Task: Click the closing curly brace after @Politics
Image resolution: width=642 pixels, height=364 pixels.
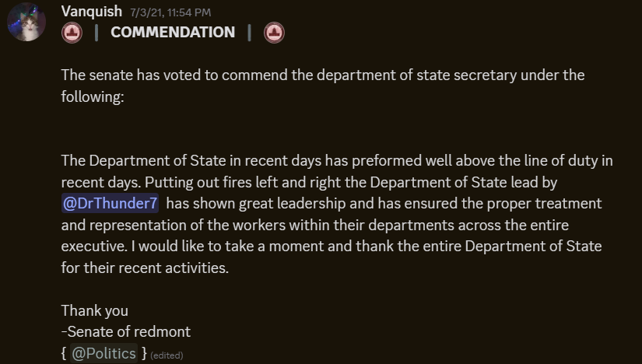Action: coord(144,353)
